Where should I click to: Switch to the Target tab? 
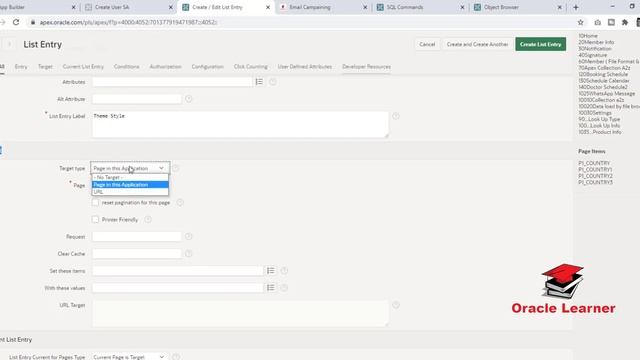(45, 67)
